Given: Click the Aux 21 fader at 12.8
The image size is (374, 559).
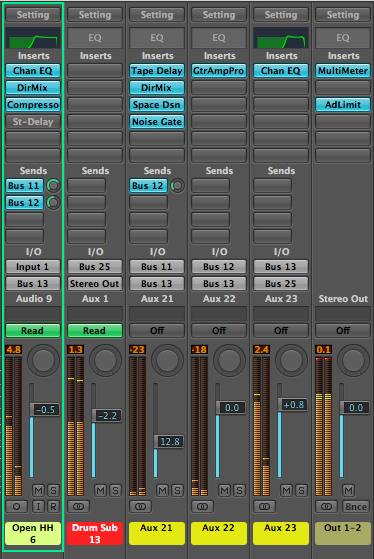Looking at the screenshot, I should [x=169, y=442].
